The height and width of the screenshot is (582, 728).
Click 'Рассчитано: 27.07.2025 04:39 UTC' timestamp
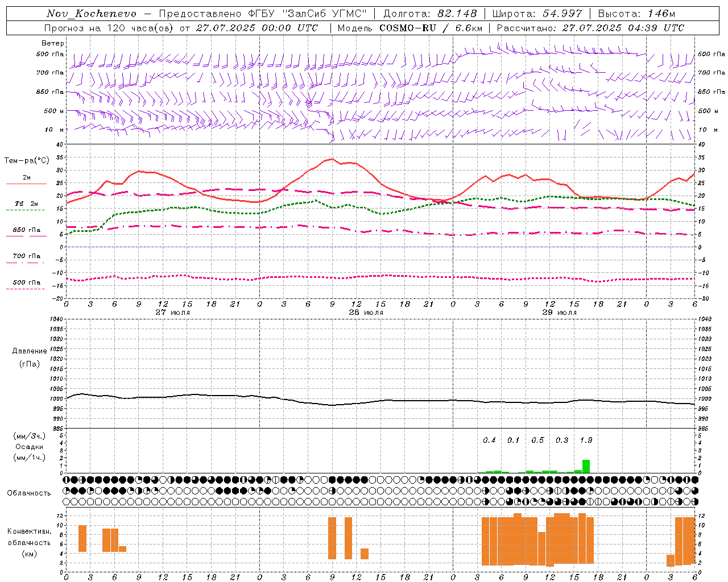(x=590, y=28)
